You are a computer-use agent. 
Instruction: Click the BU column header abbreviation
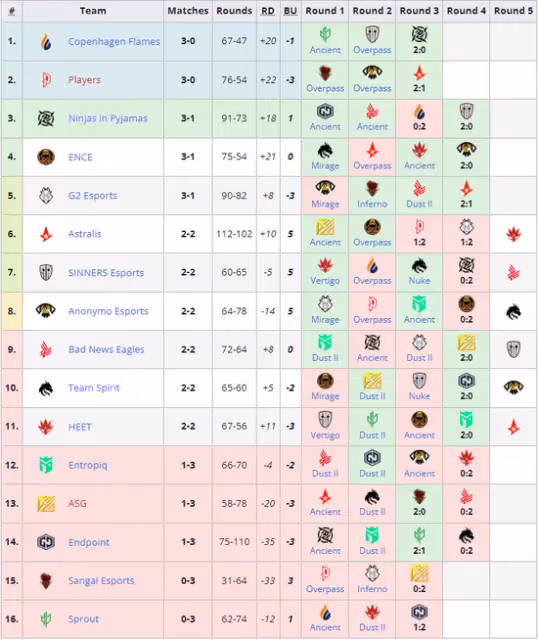click(290, 11)
